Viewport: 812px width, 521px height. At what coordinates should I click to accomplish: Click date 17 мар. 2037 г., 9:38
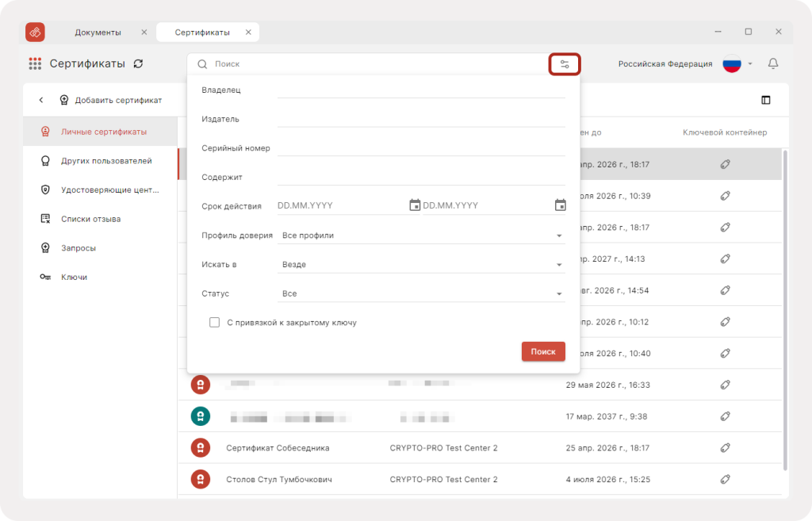click(x=607, y=416)
